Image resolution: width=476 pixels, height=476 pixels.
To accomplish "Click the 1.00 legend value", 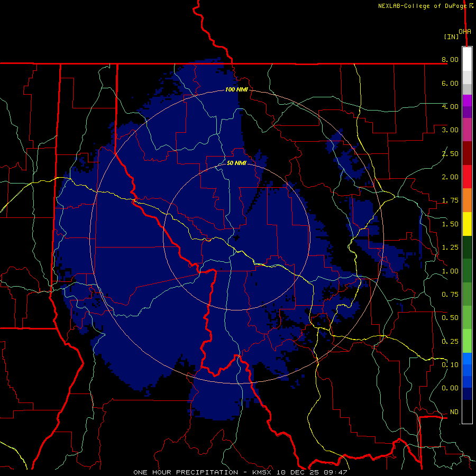I will 450,271.
